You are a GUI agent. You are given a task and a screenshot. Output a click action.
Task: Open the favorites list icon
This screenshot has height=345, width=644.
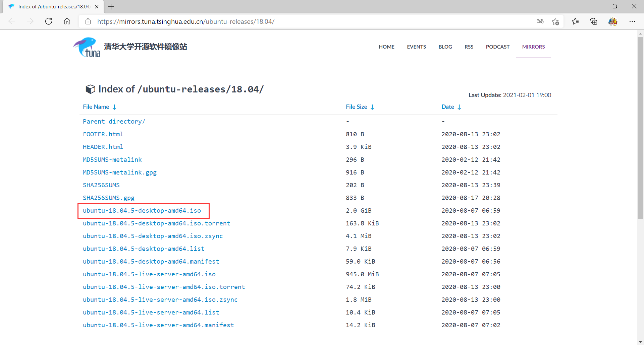[x=575, y=21]
